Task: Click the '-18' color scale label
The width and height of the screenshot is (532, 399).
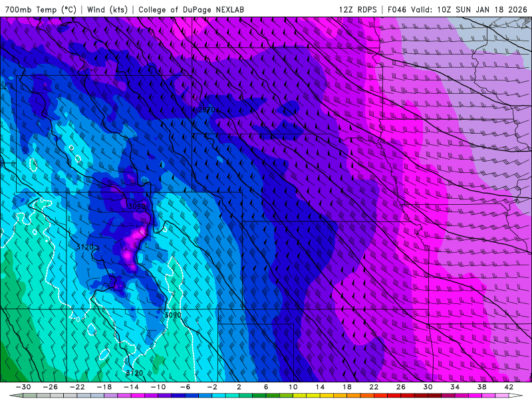Action: tap(104, 387)
